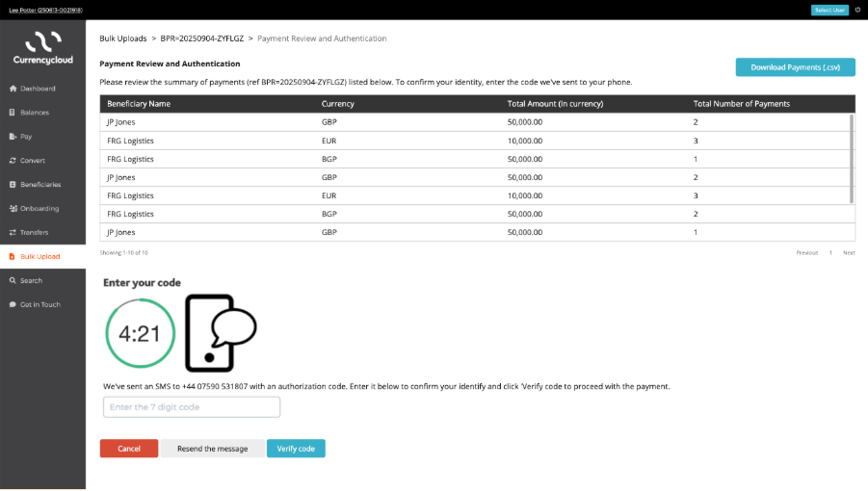This screenshot has height=491, width=868.
Task: Click the Balances sidebar icon
Action: coord(13,113)
